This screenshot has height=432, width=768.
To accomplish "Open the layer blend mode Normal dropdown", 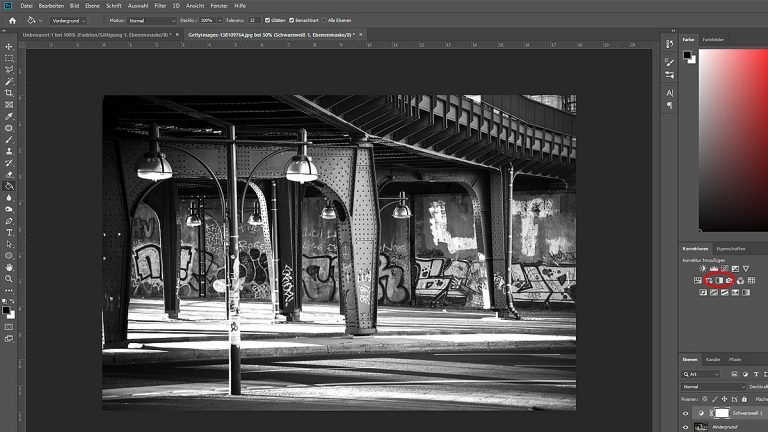I will click(713, 386).
